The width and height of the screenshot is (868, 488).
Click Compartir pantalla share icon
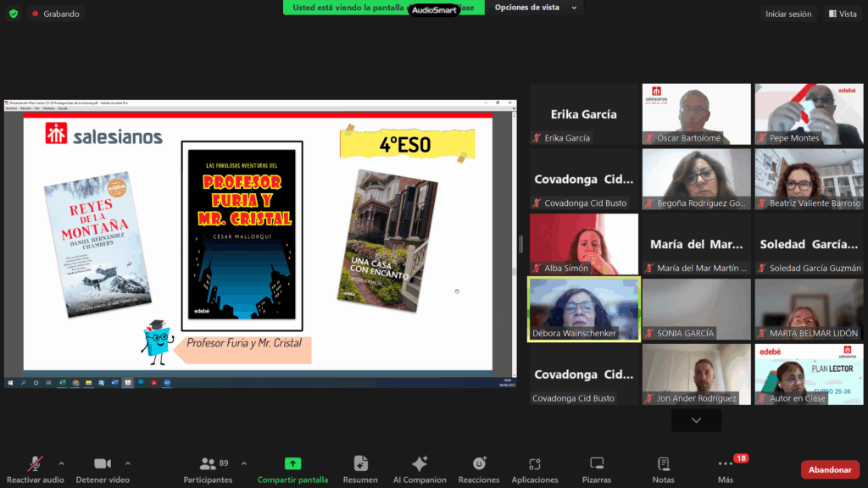tap(292, 463)
